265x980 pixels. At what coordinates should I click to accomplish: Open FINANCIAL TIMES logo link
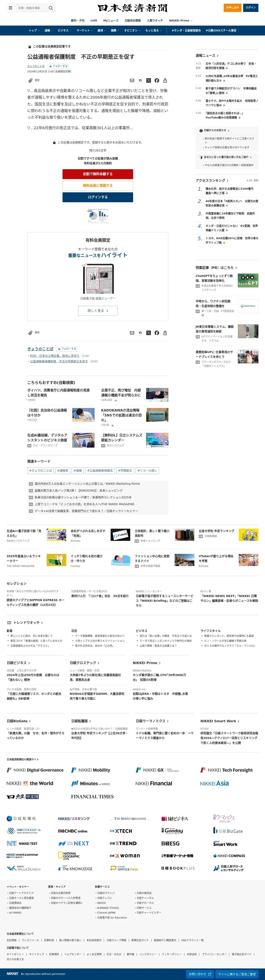[92, 797]
